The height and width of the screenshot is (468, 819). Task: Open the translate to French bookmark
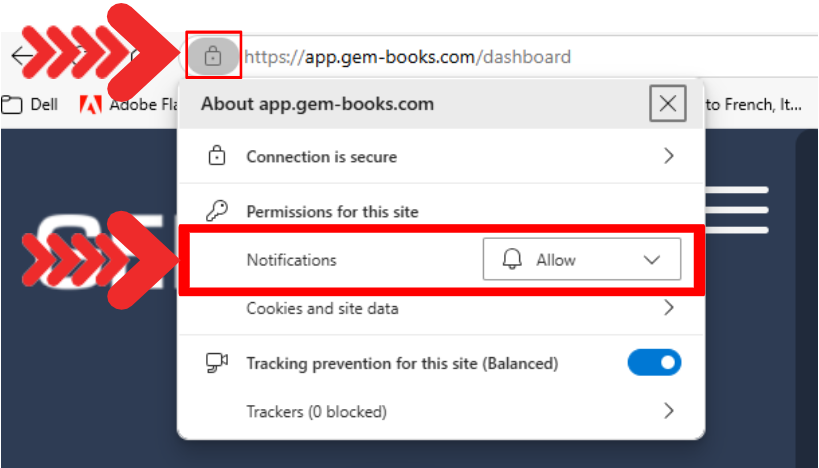coord(757,104)
